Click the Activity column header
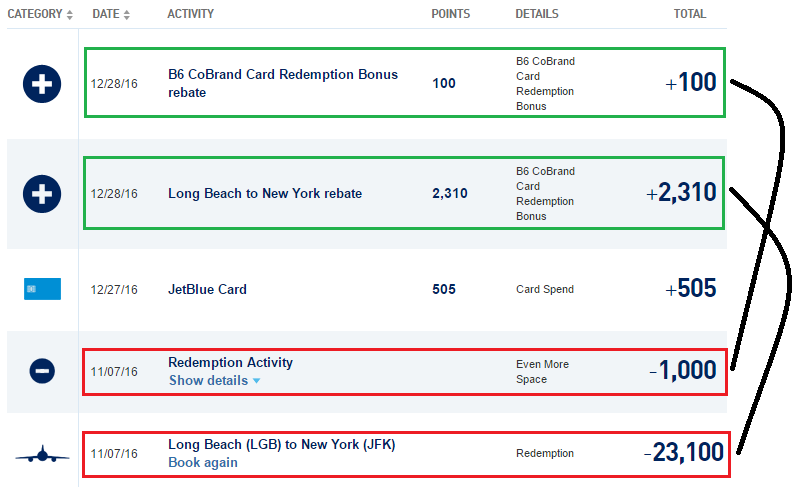 tap(190, 15)
